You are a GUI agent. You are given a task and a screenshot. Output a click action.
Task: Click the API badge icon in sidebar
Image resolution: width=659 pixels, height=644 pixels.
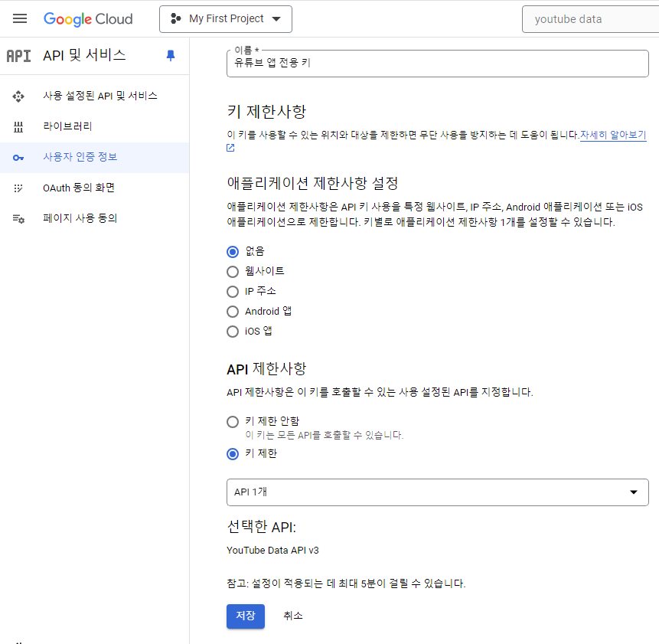point(19,55)
